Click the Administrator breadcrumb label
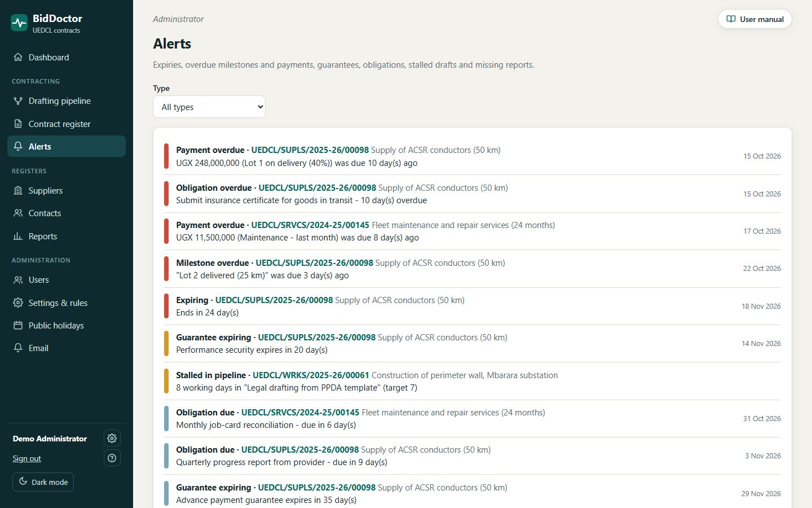812x508 pixels. (178, 19)
